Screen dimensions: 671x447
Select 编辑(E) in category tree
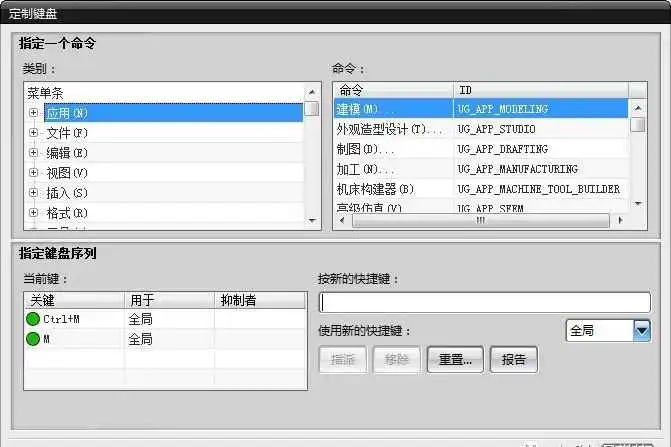pyautogui.click(x=67, y=153)
